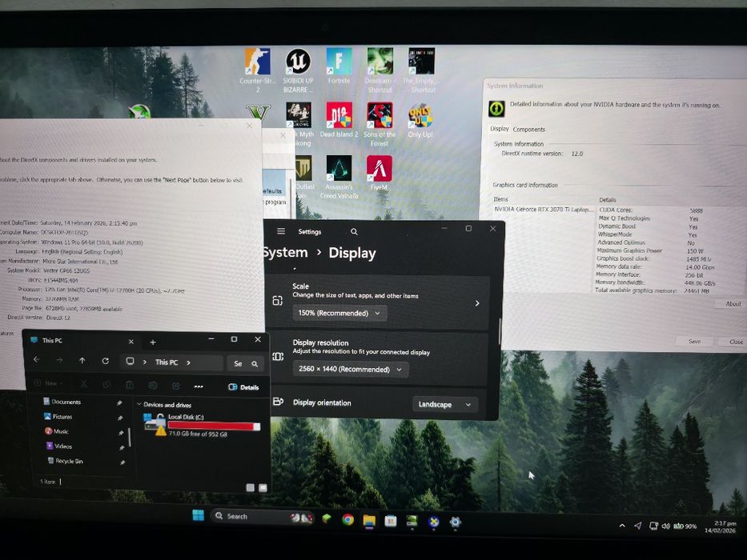Go up one folder in File Explorer
This screenshot has width=747, height=560.
(x=82, y=361)
